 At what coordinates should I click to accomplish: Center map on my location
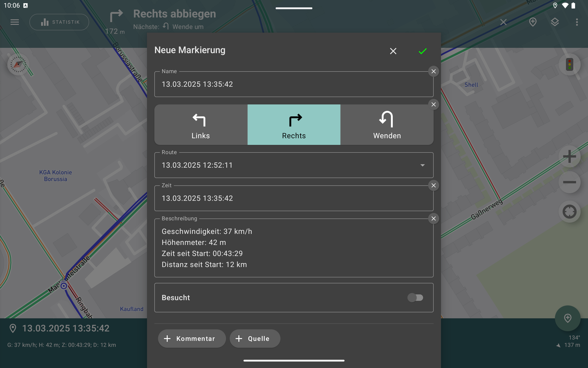coord(570,212)
